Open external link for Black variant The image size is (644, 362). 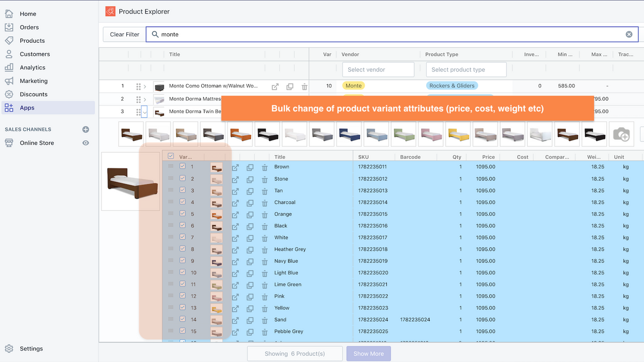[235, 226]
